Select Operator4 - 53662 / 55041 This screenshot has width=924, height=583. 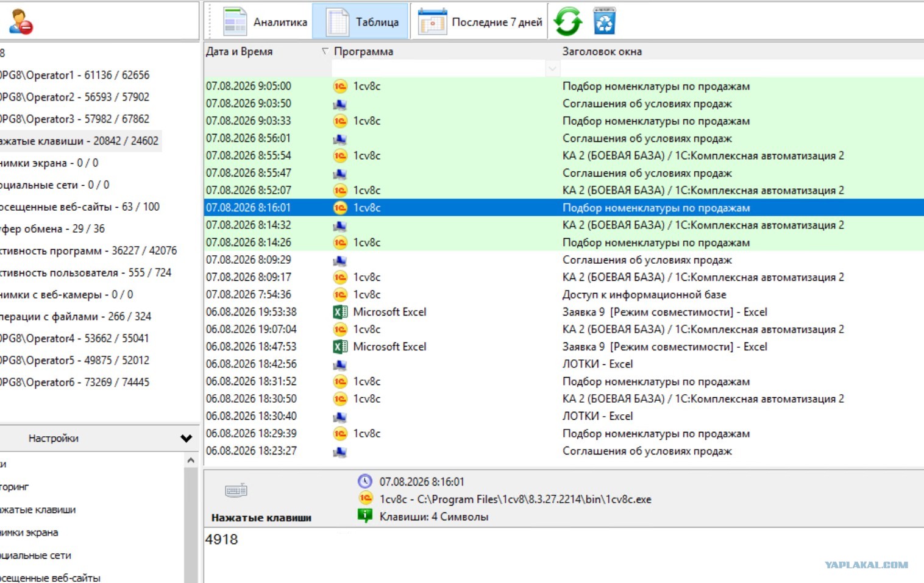74,338
